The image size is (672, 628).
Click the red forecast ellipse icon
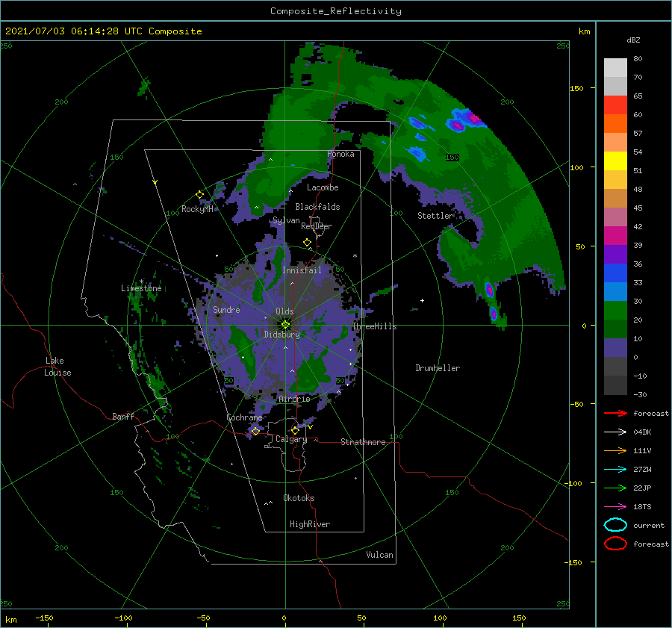click(x=615, y=544)
